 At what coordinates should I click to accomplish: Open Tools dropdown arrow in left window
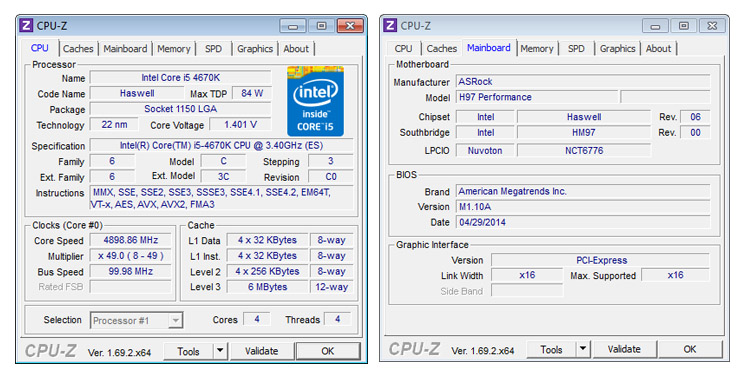tap(220, 351)
